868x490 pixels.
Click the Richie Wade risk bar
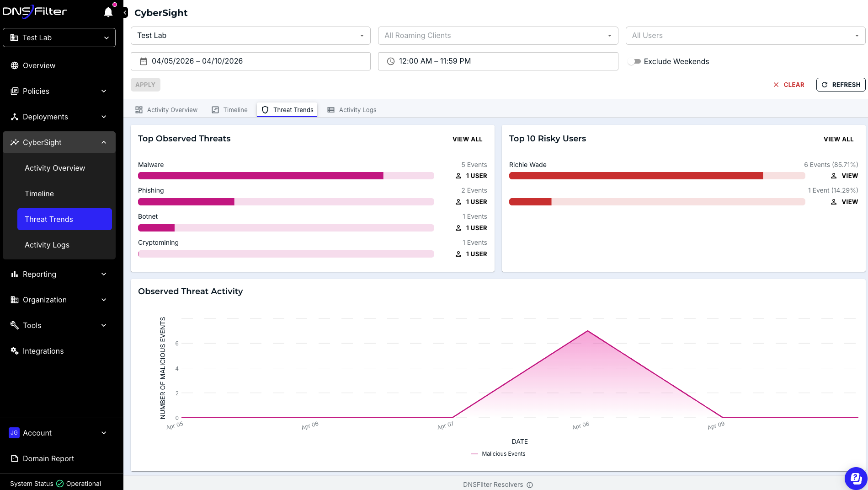[657, 176]
